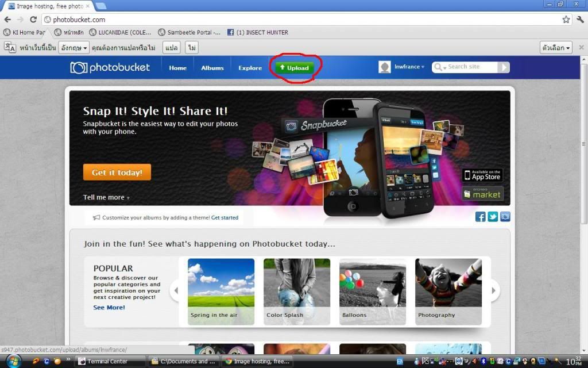
Task: Open the Facebook share icon
Action: point(481,217)
